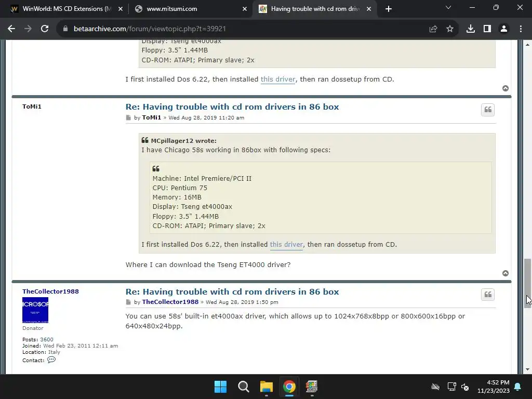This screenshot has height=399, width=532.
Task: Toggle the side panel
Action: point(487,29)
